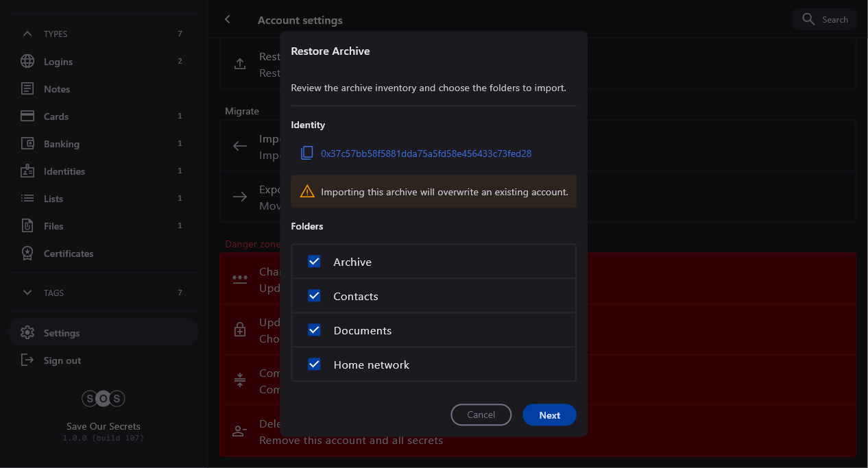Viewport: 868px width, 468px height.
Task: Click the Identities badge icon
Action: point(27,171)
